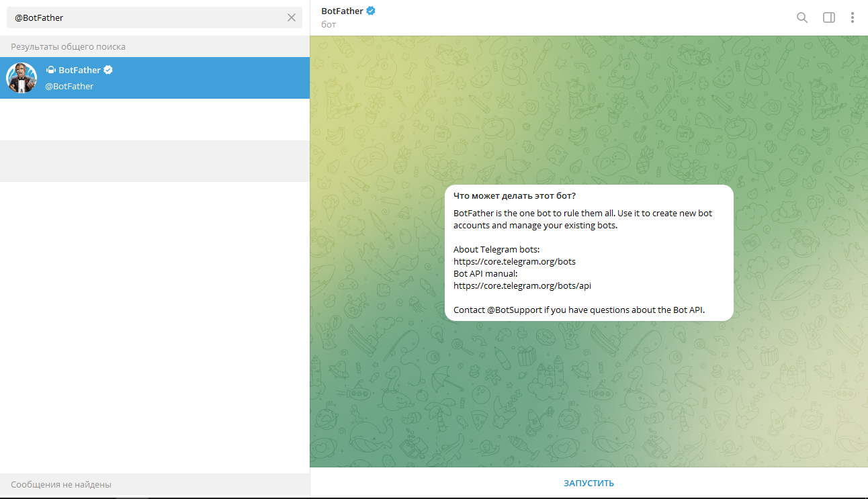Toggle the right info sidebar panel
The width and height of the screenshot is (868, 503).
828,17
